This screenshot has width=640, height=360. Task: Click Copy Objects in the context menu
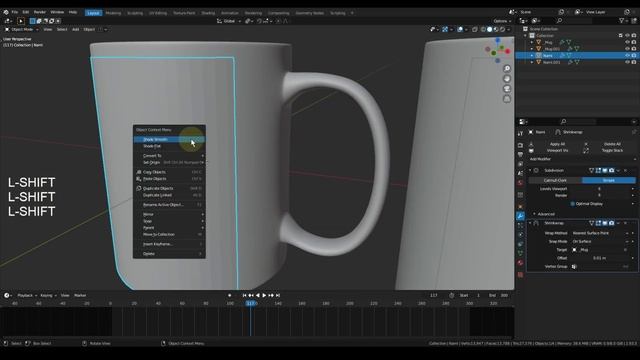coord(169,172)
